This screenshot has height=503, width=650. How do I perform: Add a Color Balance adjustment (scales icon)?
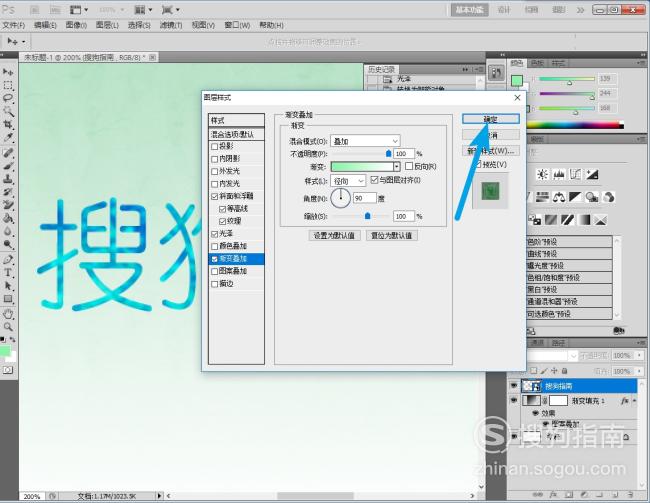[x=559, y=197]
